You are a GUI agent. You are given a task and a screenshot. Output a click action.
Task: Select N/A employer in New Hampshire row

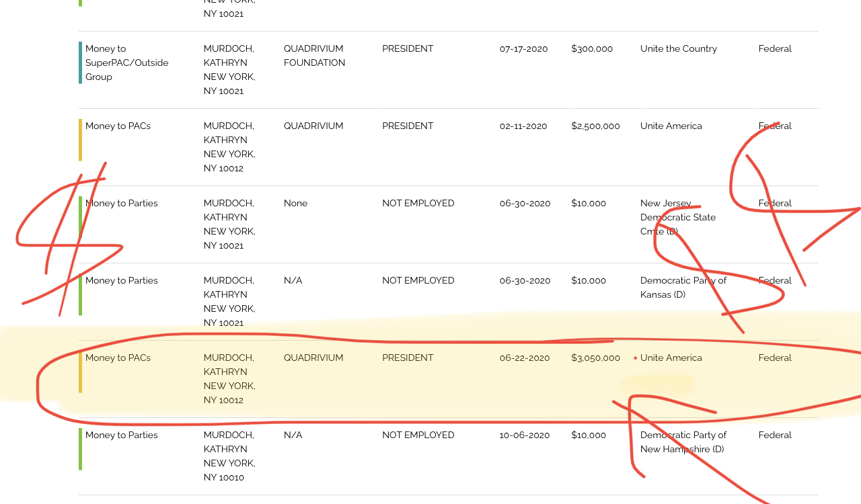pyautogui.click(x=293, y=435)
